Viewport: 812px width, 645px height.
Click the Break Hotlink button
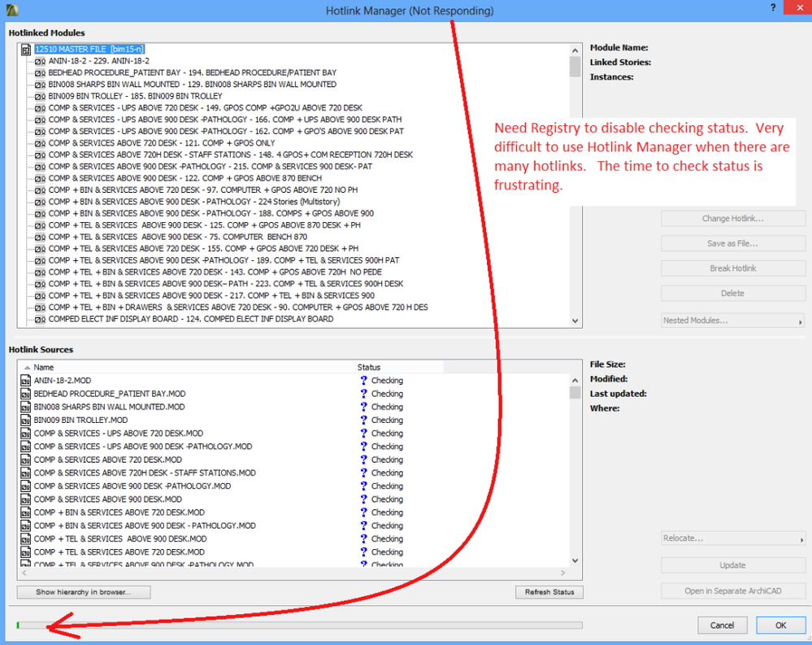click(x=731, y=268)
